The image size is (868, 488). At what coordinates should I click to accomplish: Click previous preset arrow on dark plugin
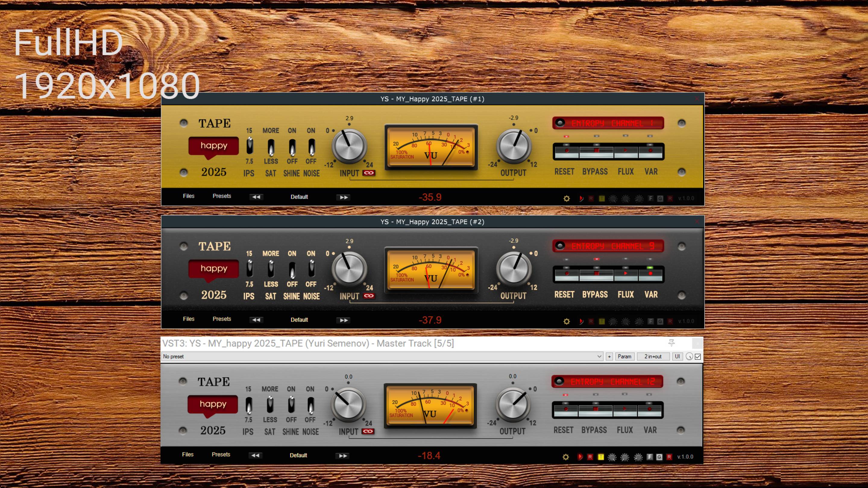pos(256,320)
